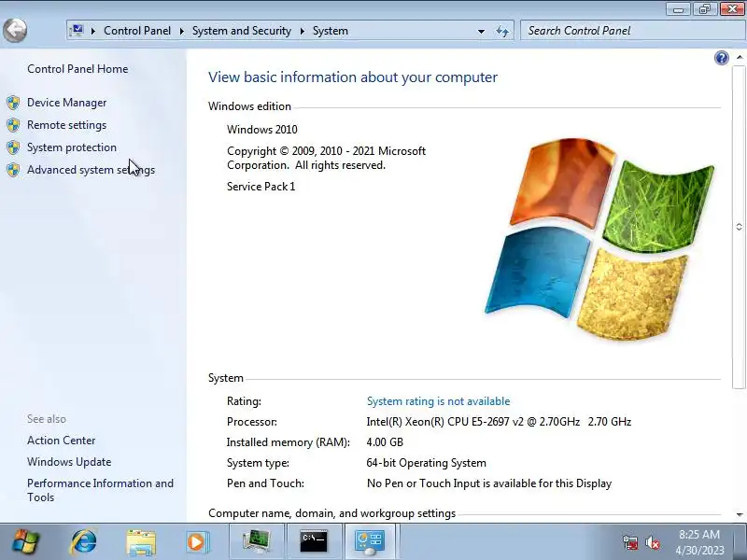Image resolution: width=747 pixels, height=560 pixels.
Task: Click System rating is not available link
Action: pyautogui.click(x=438, y=401)
